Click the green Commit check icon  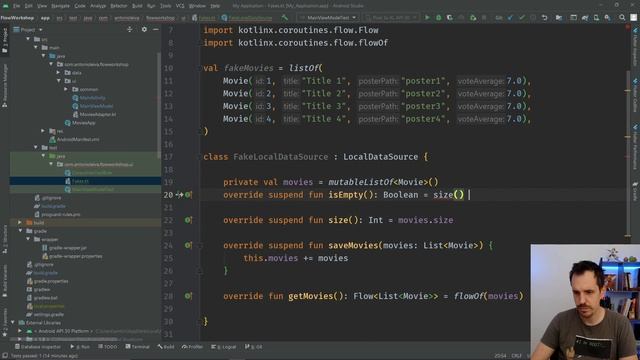(x=522, y=18)
